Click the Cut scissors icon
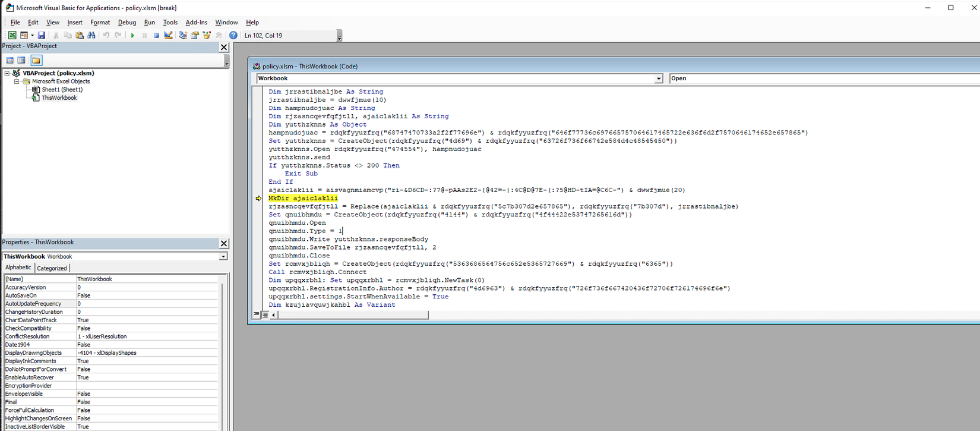 (56, 36)
